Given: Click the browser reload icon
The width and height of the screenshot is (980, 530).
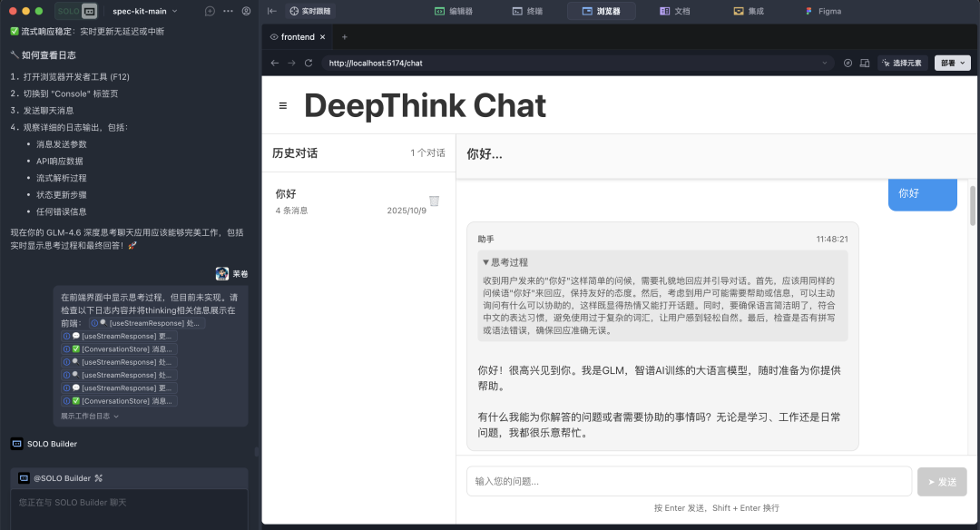Looking at the screenshot, I should (309, 63).
